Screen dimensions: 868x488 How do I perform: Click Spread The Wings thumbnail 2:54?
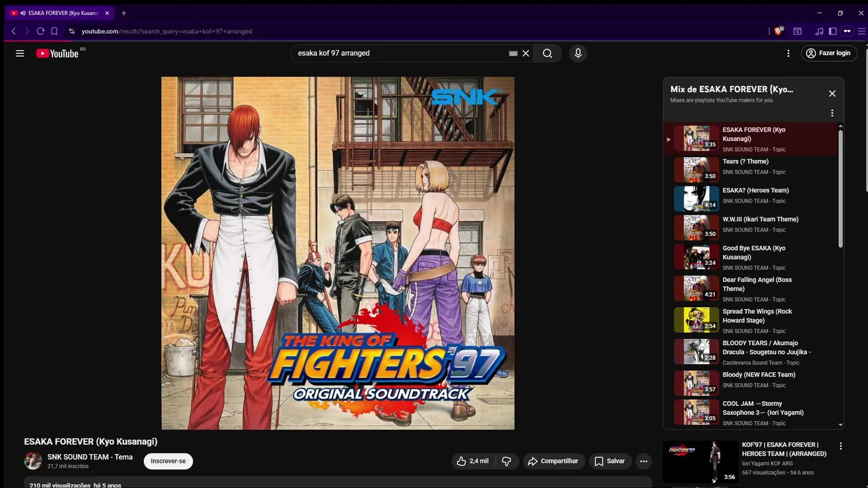(696, 319)
